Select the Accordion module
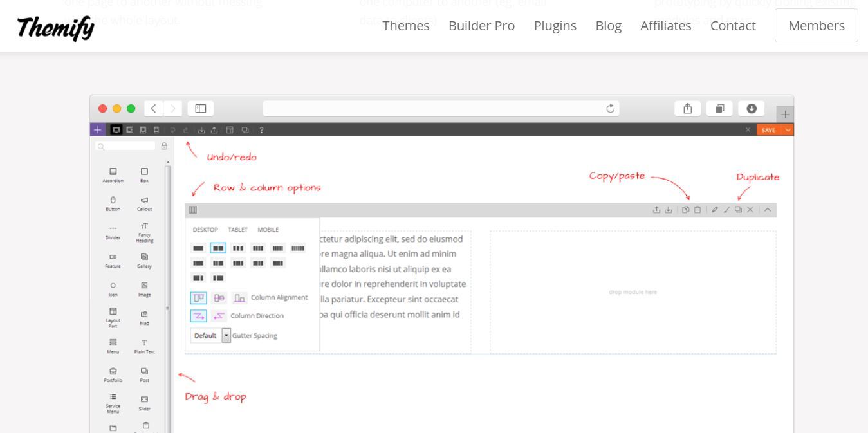Viewport: 868px width, 433px height. pyautogui.click(x=113, y=175)
